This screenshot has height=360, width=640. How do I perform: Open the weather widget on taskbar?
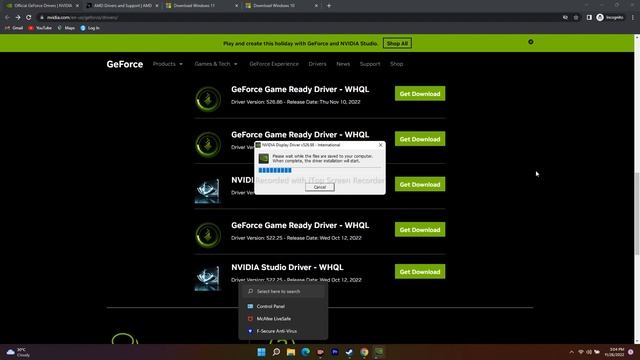tap(18, 352)
